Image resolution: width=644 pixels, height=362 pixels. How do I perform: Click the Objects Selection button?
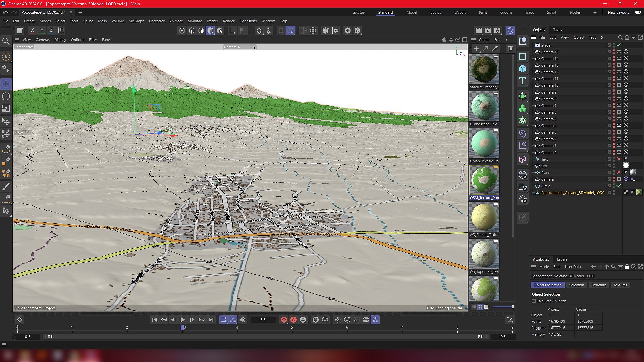547,285
